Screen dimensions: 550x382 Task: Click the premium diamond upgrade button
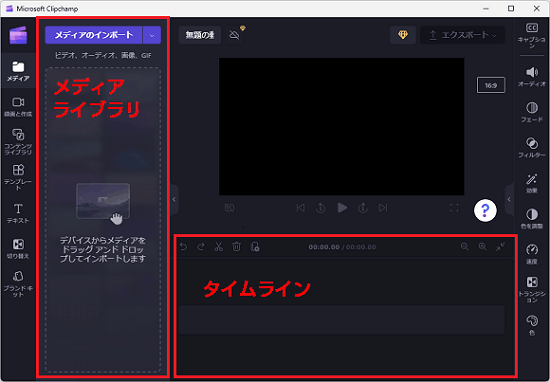point(403,35)
